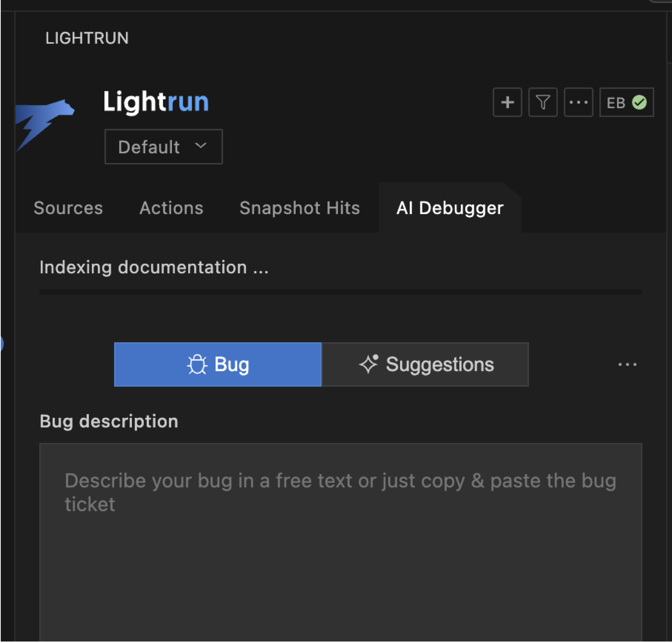Screen dimensions: 672x643
Task: Click the plus icon to add an action
Action: 507,103
